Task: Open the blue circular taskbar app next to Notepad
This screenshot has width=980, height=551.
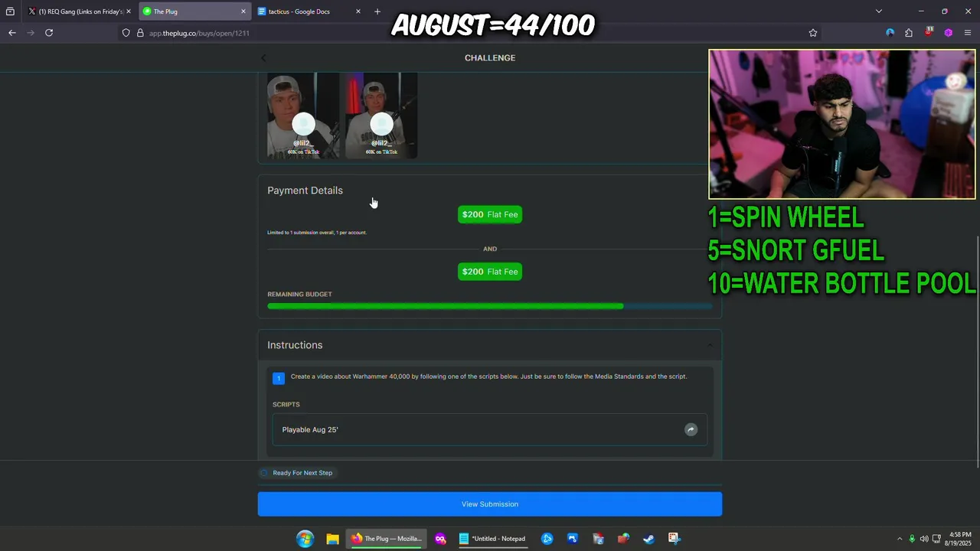Action: (547, 539)
